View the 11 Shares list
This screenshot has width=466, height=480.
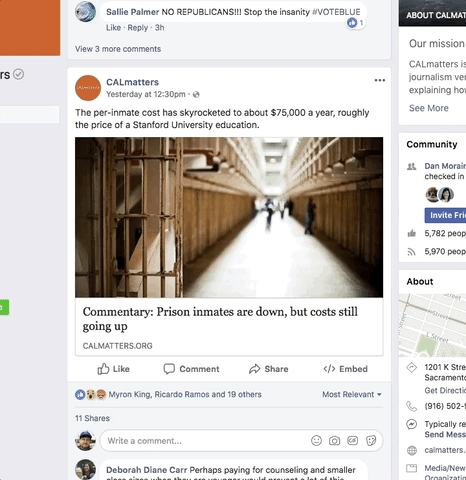(92, 418)
